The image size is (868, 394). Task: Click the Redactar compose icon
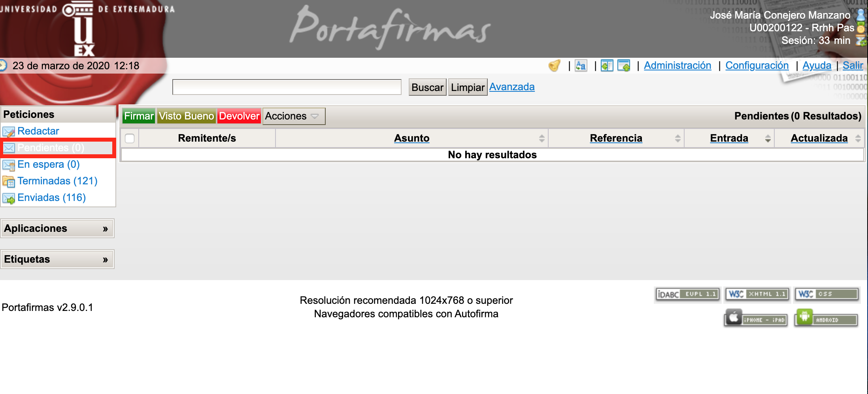[x=8, y=132]
